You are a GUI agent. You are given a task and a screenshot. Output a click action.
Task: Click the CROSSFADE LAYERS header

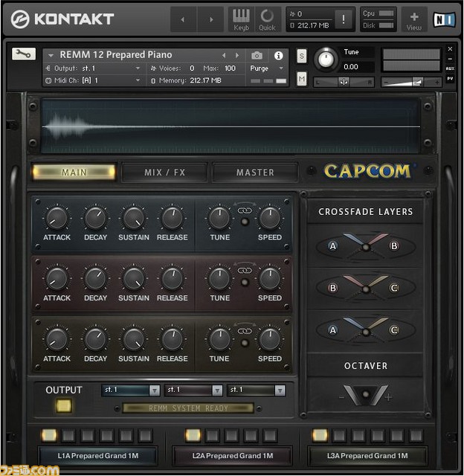(x=365, y=211)
